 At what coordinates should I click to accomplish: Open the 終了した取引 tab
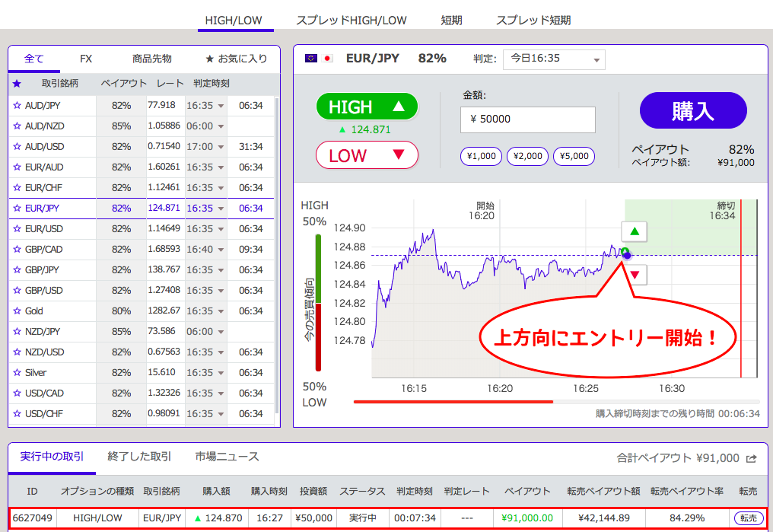[x=139, y=457]
